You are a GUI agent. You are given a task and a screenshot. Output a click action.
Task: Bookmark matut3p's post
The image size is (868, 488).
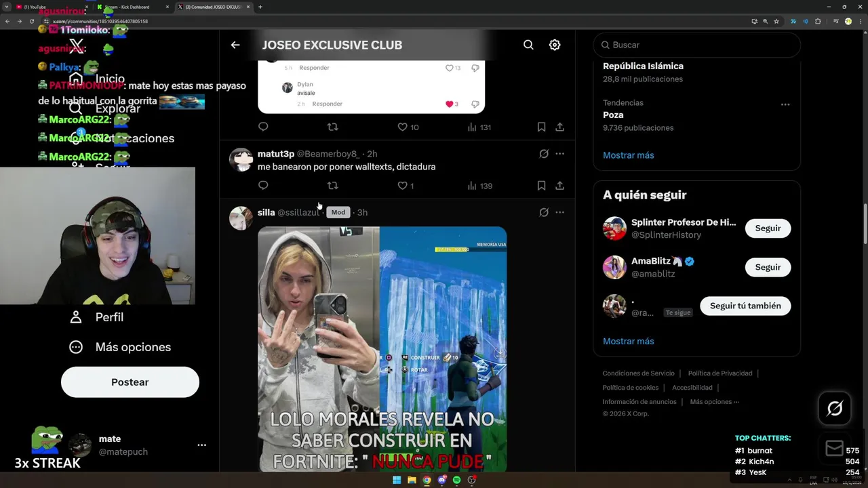(541, 186)
